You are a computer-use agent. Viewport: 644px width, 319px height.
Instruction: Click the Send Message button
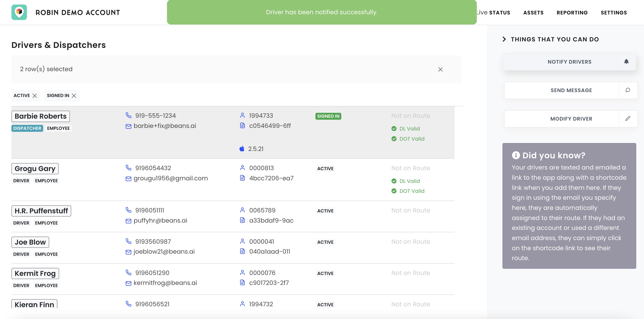[x=571, y=90]
